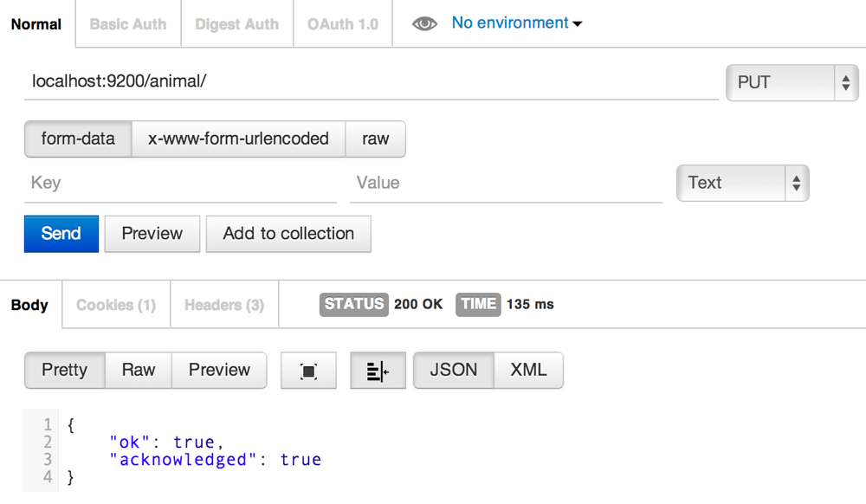Click Add to collection

[x=288, y=234]
